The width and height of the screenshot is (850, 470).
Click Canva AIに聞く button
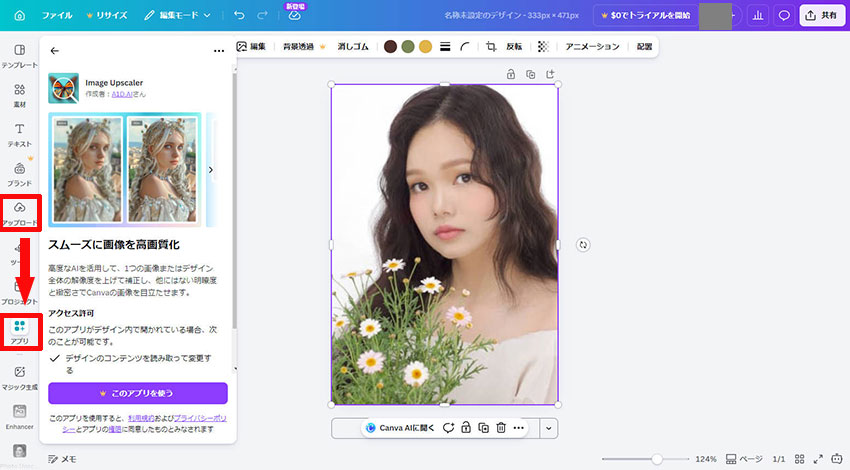pyautogui.click(x=401, y=428)
